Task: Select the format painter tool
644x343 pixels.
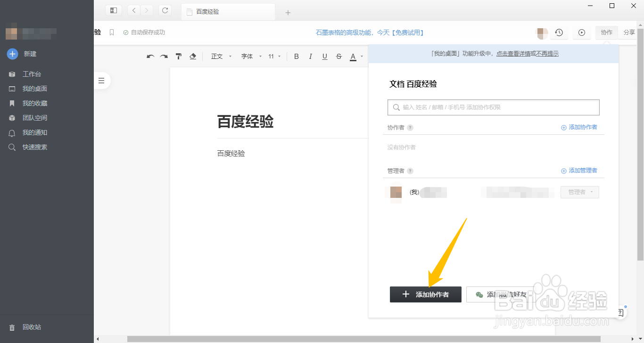Action: [179, 57]
